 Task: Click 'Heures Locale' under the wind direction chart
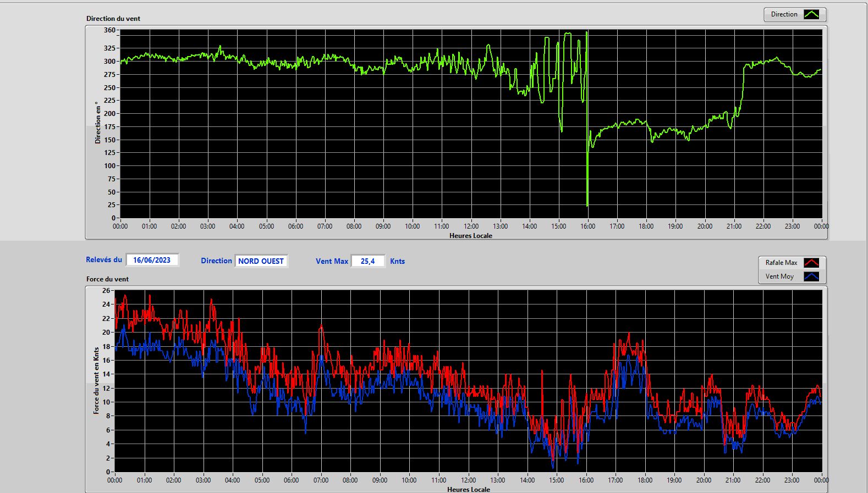471,236
